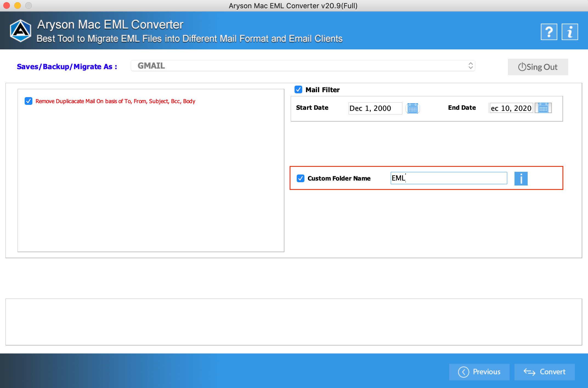This screenshot has height=388, width=588.
Task: Edit the Custom Folder Name input field
Action: click(x=448, y=178)
